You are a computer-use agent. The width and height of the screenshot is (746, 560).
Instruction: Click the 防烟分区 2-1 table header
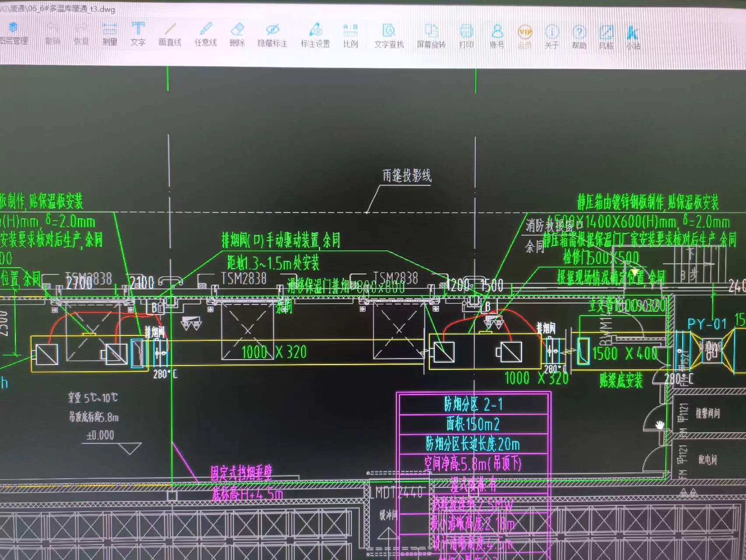[x=473, y=404]
